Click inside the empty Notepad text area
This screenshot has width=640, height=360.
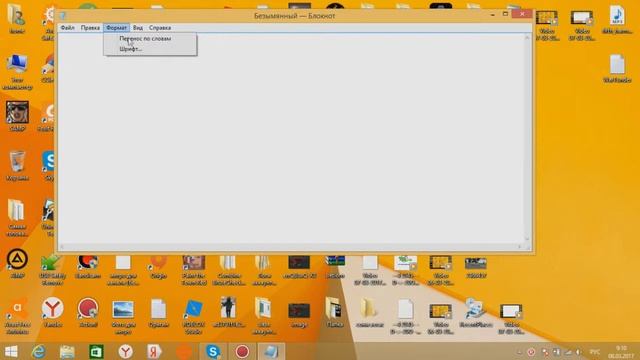point(291,139)
